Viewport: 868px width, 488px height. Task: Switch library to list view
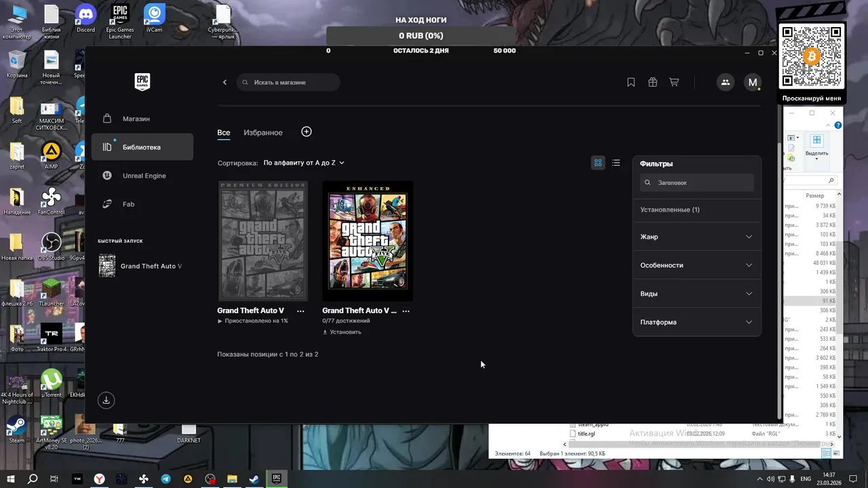pos(616,163)
